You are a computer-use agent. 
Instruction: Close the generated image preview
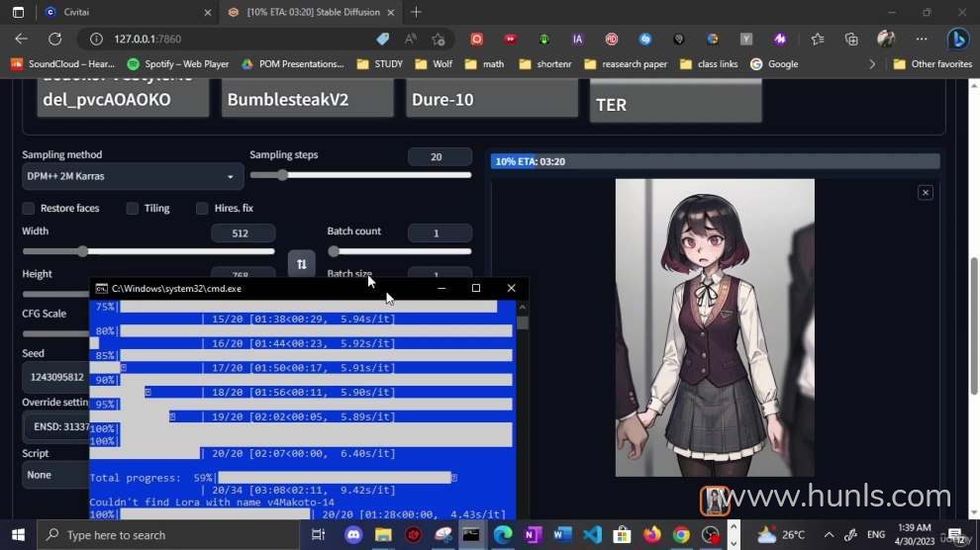click(x=925, y=192)
